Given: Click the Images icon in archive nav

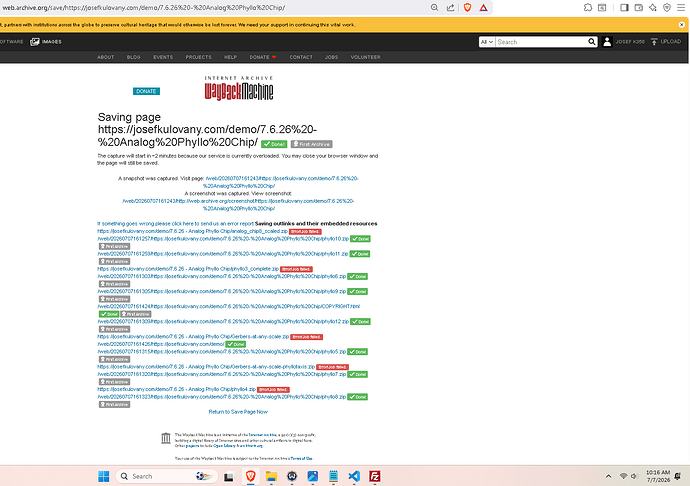Looking at the screenshot, I should tap(35, 42).
